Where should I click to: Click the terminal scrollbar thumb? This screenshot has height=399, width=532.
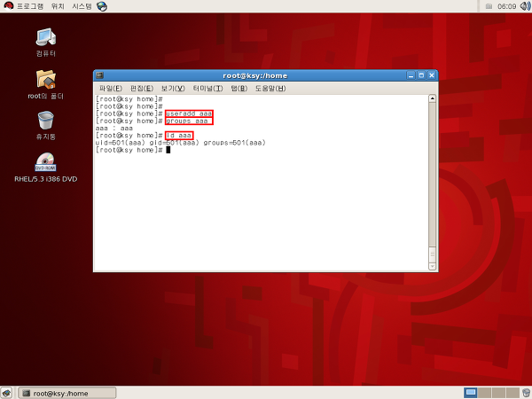click(433, 254)
